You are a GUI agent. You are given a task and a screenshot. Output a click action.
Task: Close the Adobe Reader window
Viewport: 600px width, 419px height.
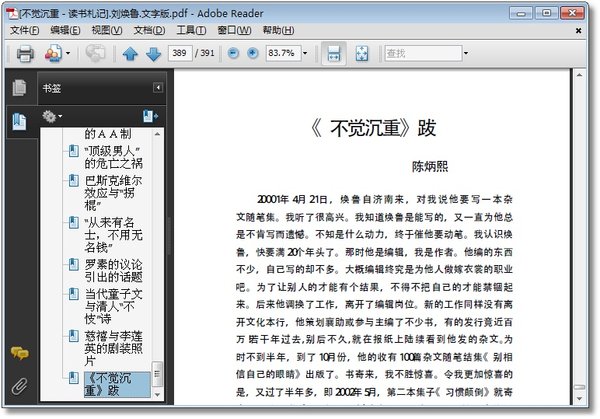572,13
